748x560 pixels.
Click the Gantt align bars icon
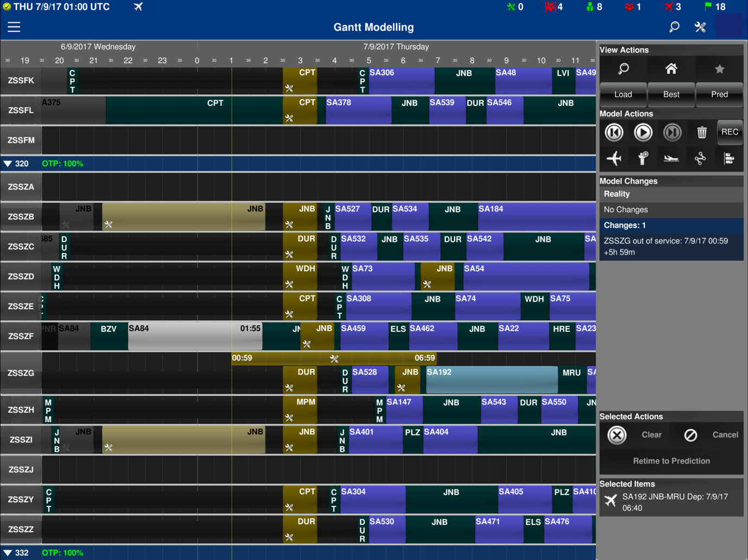pos(729,158)
